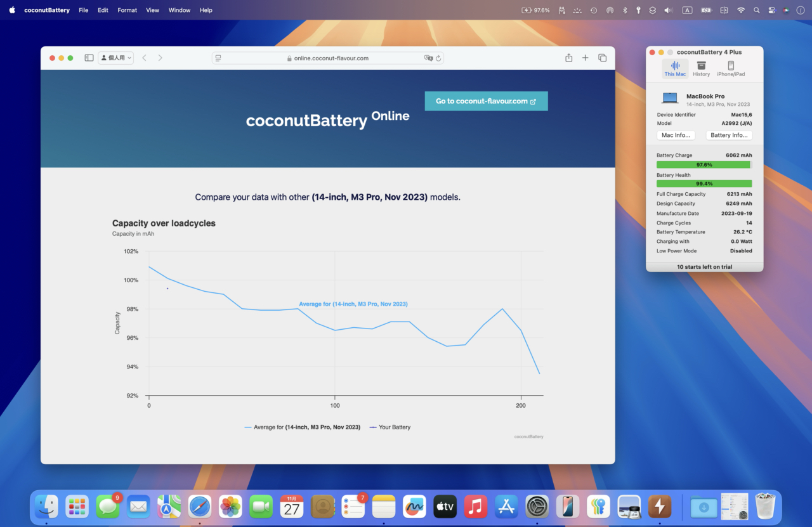The image size is (812, 527).
Task: Open the Apple menu
Action: (x=12, y=10)
